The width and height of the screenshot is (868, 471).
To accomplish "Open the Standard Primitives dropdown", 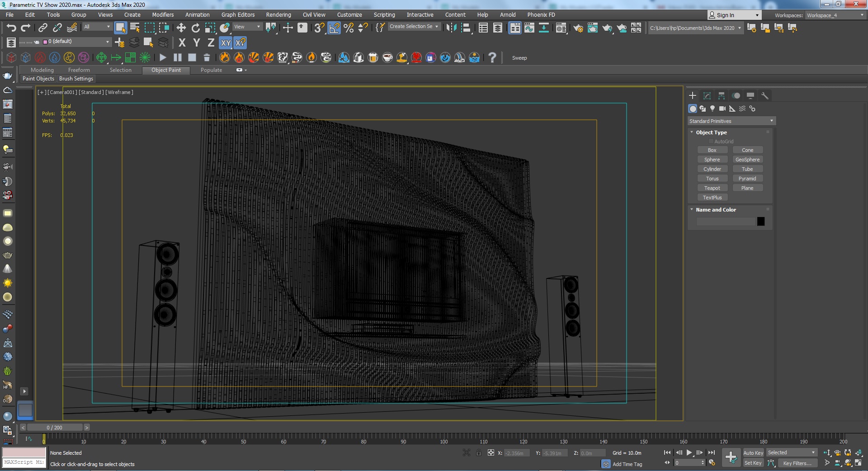I will (x=731, y=121).
